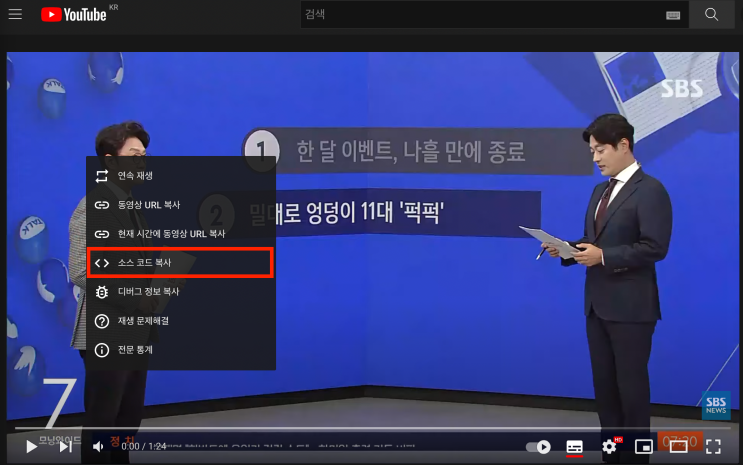Choose 동영상 URL 복사 menu entry
Image resolution: width=743 pixels, height=465 pixels.
[x=181, y=205]
